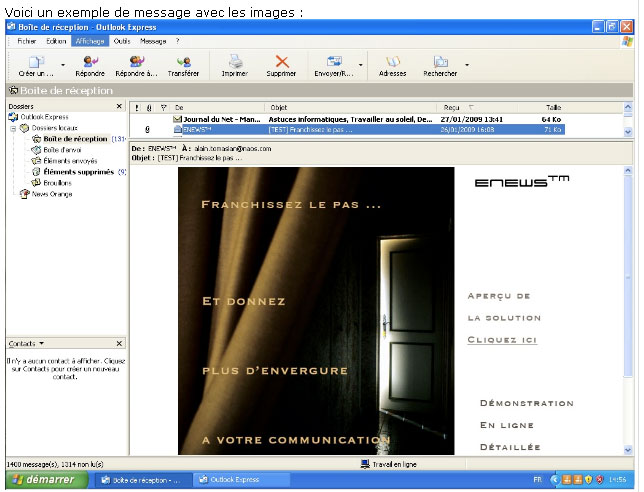Open the Adresses address book icon
Screen dimensions: 644x492
pos(392,65)
